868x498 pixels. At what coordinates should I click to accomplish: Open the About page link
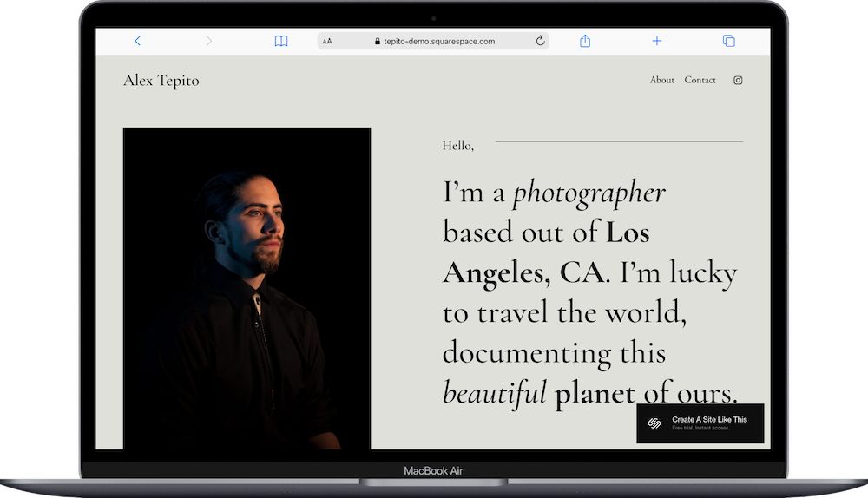click(x=662, y=80)
